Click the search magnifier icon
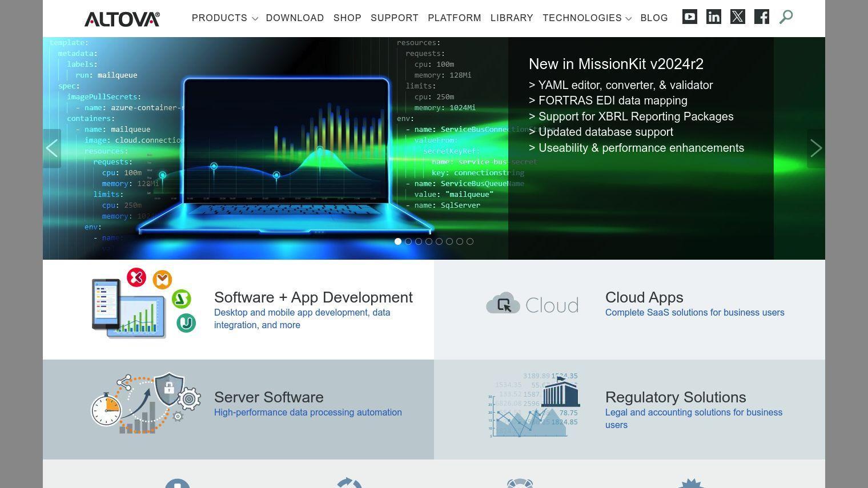The width and height of the screenshot is (868, 488). 786,17
